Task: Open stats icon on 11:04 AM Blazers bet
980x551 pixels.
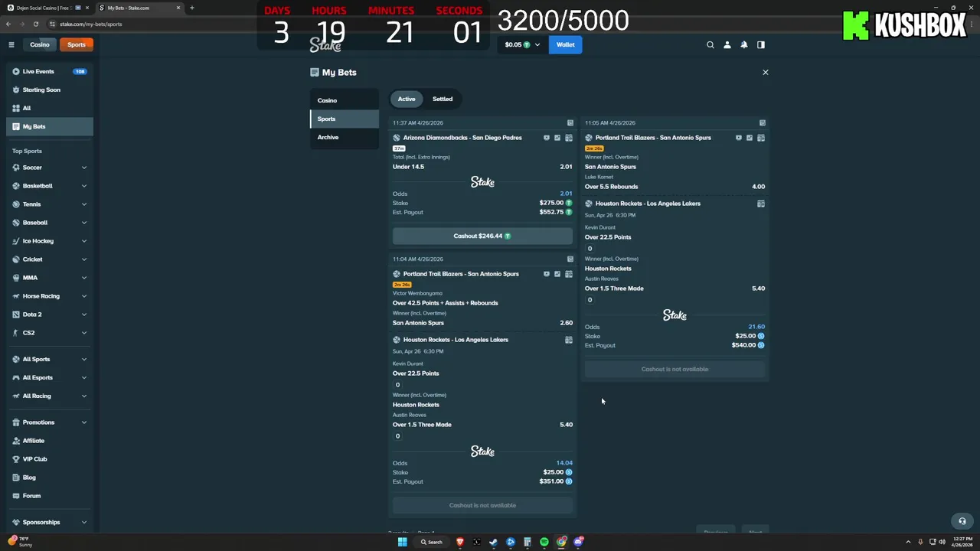Action: point(557,274)
